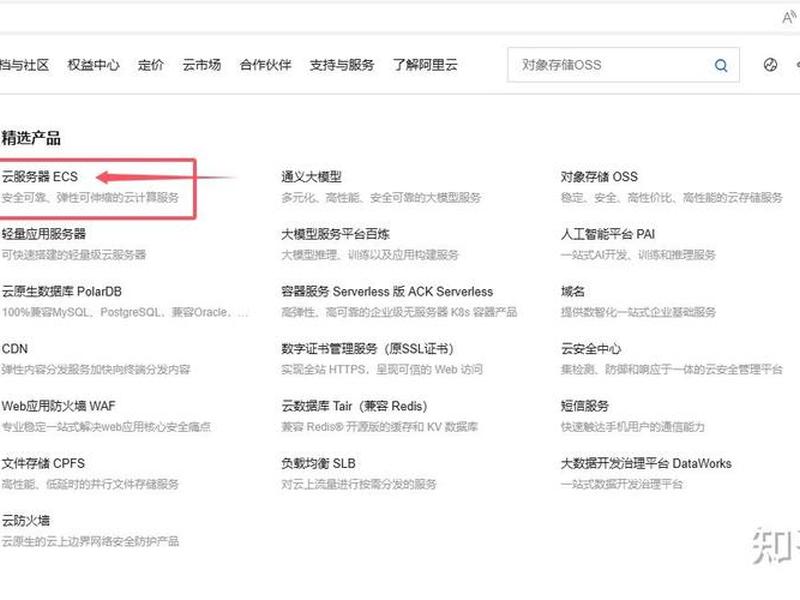Open 通义大模型 product link
The image size is (800, 600).
pos(311,177)
